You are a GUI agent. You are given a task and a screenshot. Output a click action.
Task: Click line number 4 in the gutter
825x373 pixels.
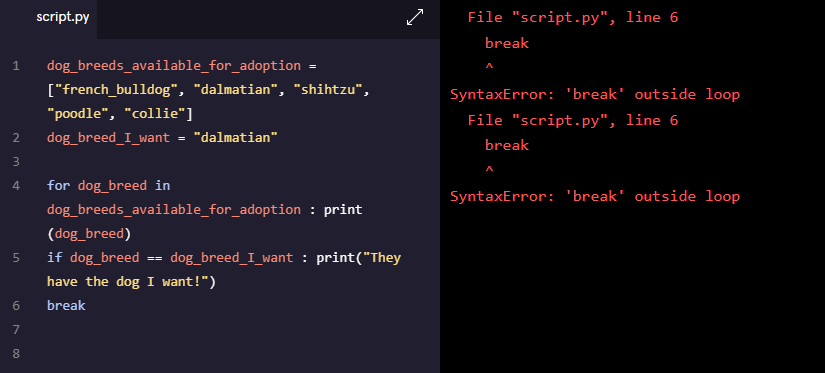16,186
